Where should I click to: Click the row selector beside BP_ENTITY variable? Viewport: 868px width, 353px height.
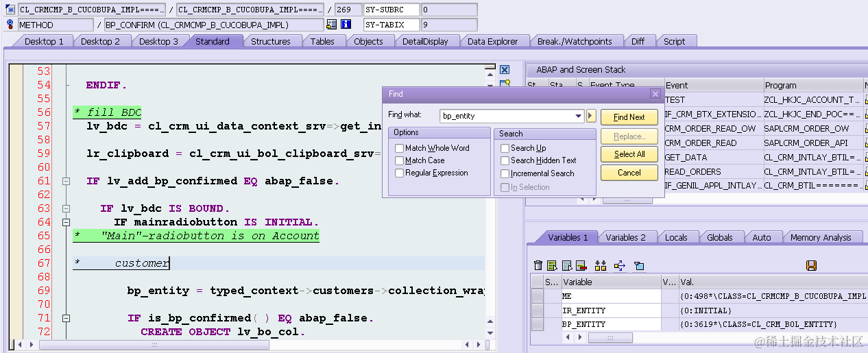tap(538, 324)
